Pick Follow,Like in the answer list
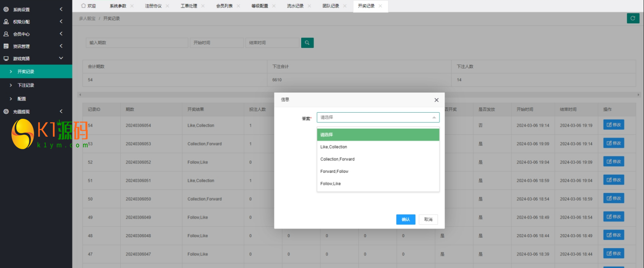 pos(331,183)
